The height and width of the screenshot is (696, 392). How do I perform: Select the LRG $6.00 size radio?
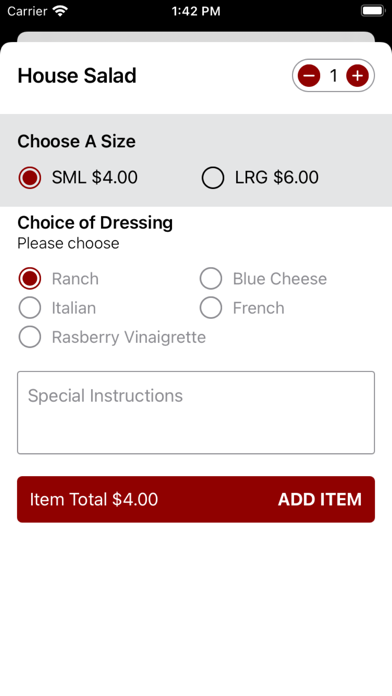pyautogui.click(x=213, y=178)
